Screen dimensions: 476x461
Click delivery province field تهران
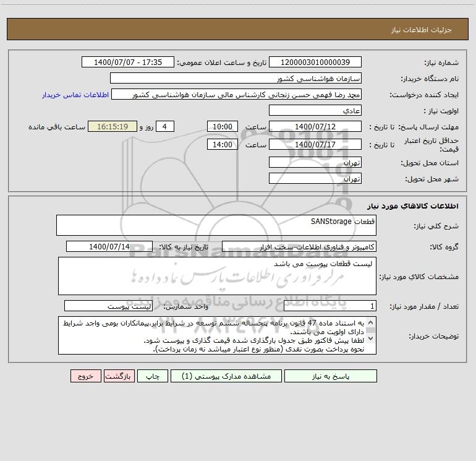tap(315, 162)
